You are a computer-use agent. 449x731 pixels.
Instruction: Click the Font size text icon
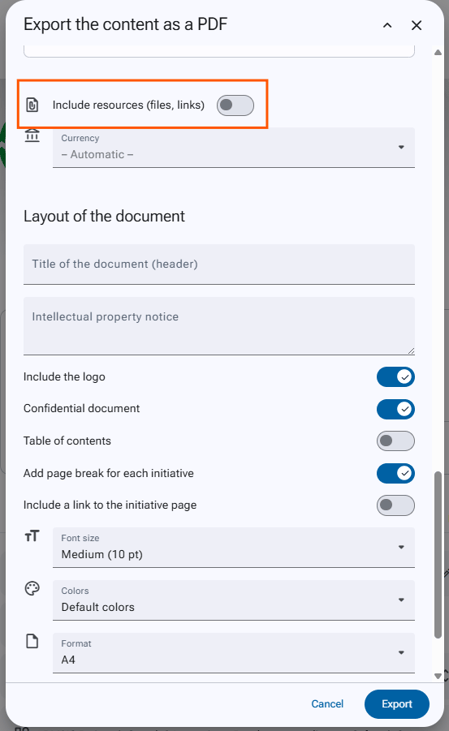(x=32, y=536)
